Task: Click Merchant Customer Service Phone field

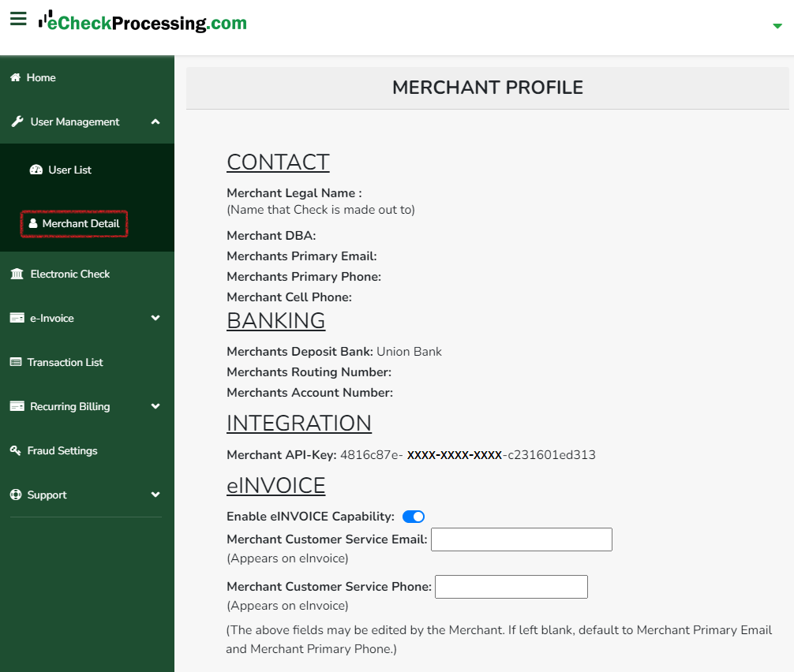Action: point(511,587)
